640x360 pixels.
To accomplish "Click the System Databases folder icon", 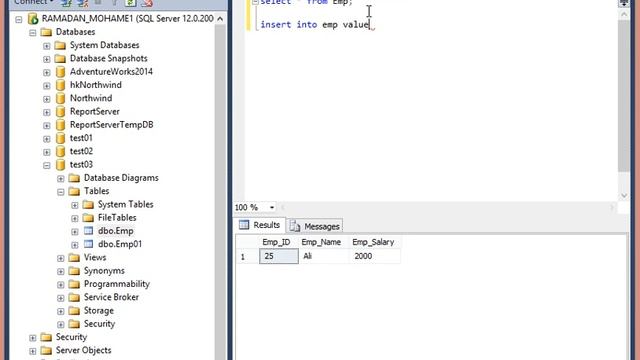I will click(60, 45).
